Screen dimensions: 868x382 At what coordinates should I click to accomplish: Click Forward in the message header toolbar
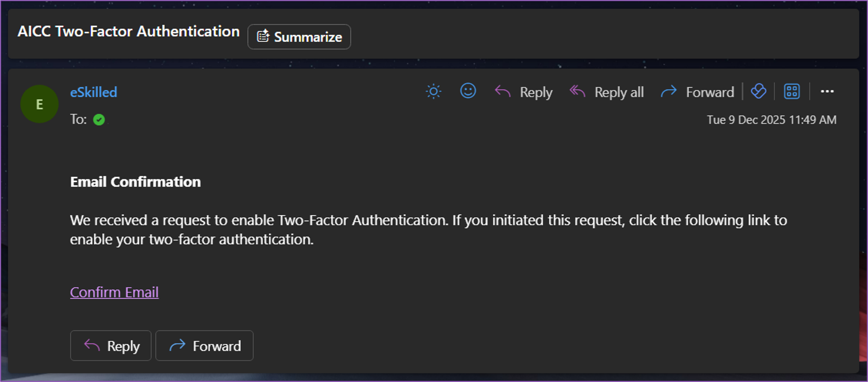[697, 92]
